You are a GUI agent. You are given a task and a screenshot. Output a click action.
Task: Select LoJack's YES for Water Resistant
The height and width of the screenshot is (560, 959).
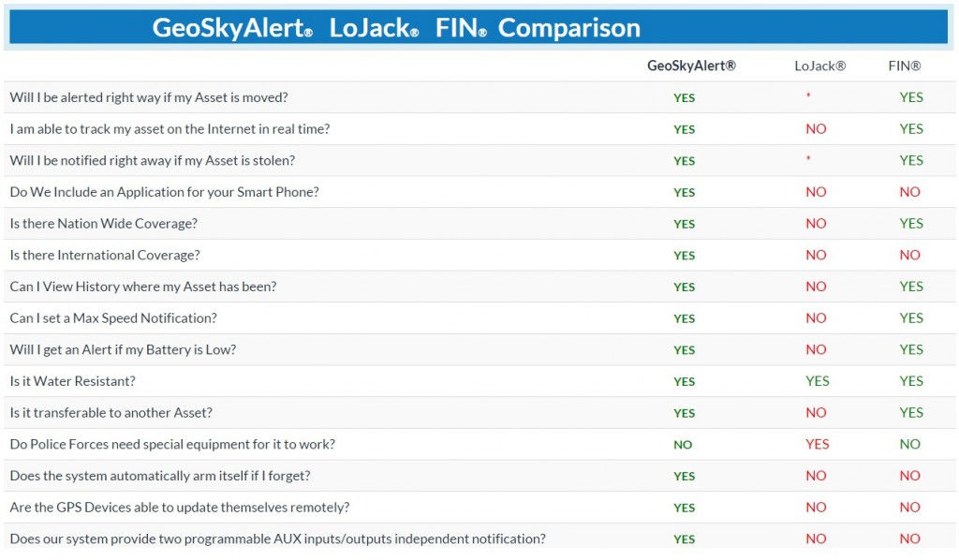point(817,381)
